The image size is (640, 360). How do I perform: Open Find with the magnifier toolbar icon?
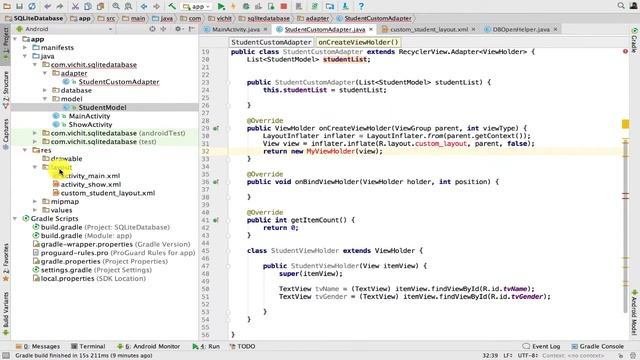pos(116,6)
